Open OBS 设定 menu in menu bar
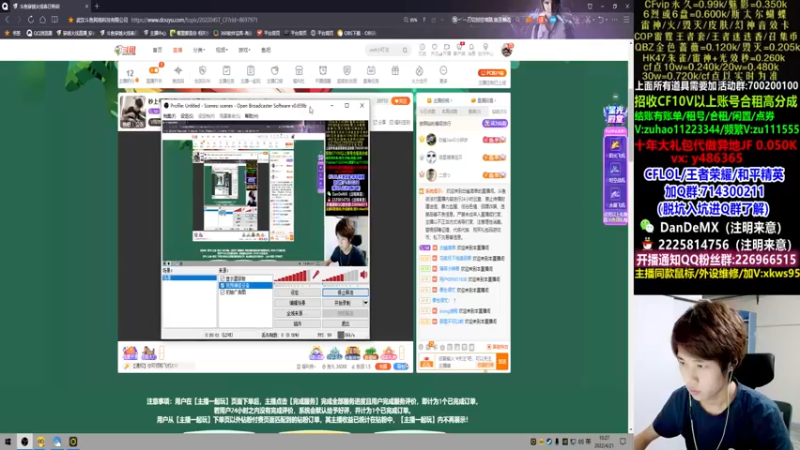The height and width of the screenshot is (450, 800). pyautogui.click(x=187, y=116)
